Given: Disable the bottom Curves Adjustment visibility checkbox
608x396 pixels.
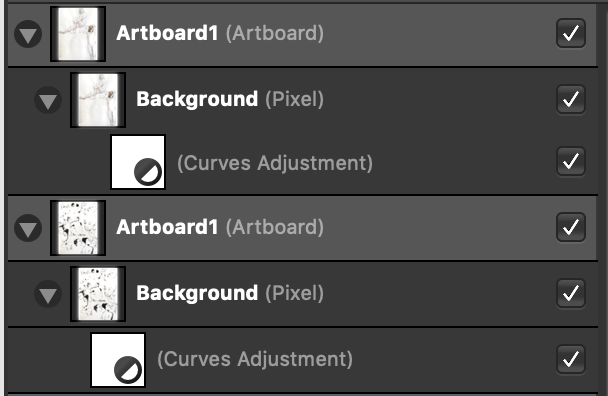Looking at the screenshot, I should tap(571, 360).
